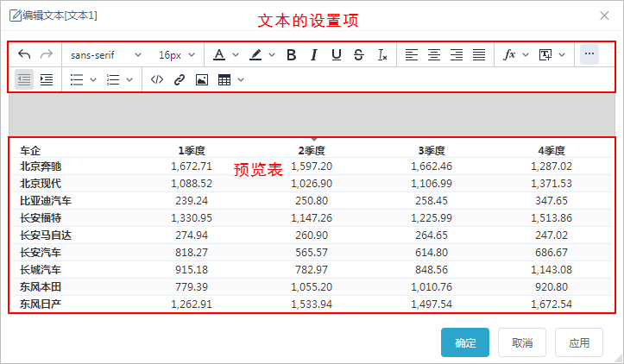Insert a numbered list

coord(113,79)
